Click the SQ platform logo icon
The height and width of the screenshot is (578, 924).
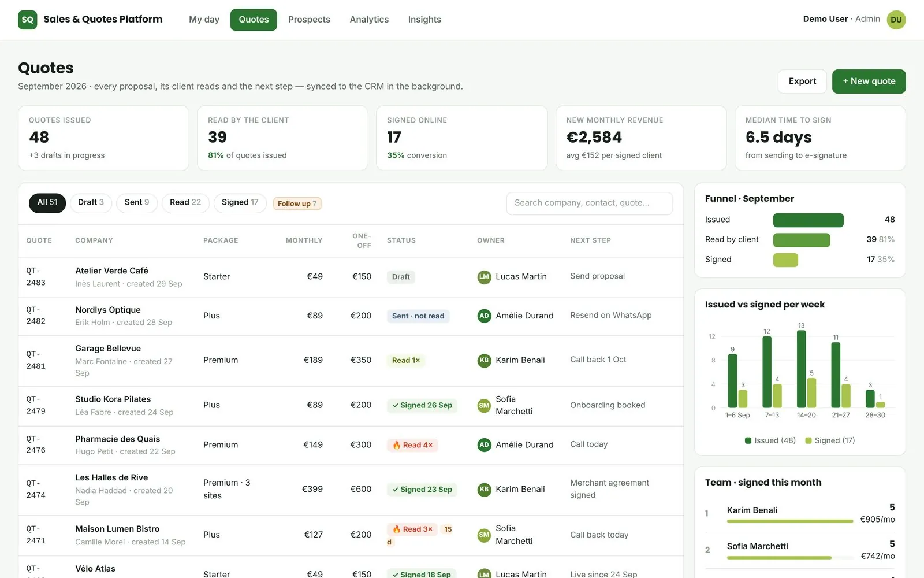[x=28, y=20]
